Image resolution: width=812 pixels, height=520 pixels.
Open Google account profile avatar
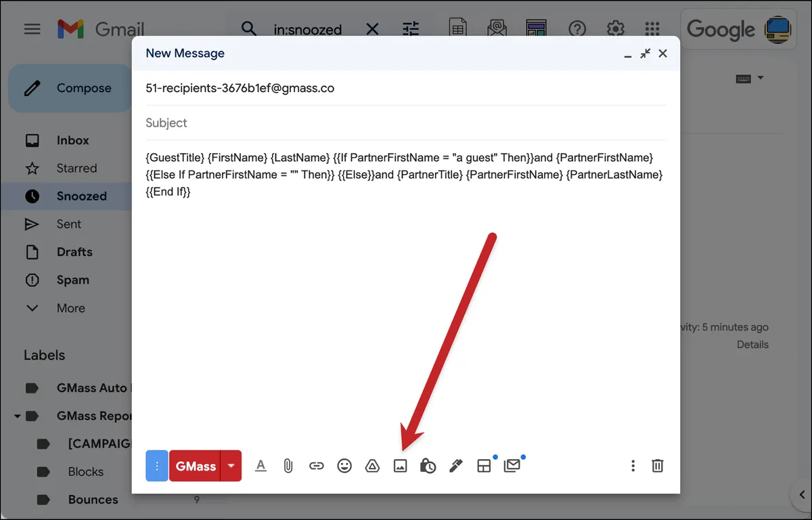click(777, 29)
